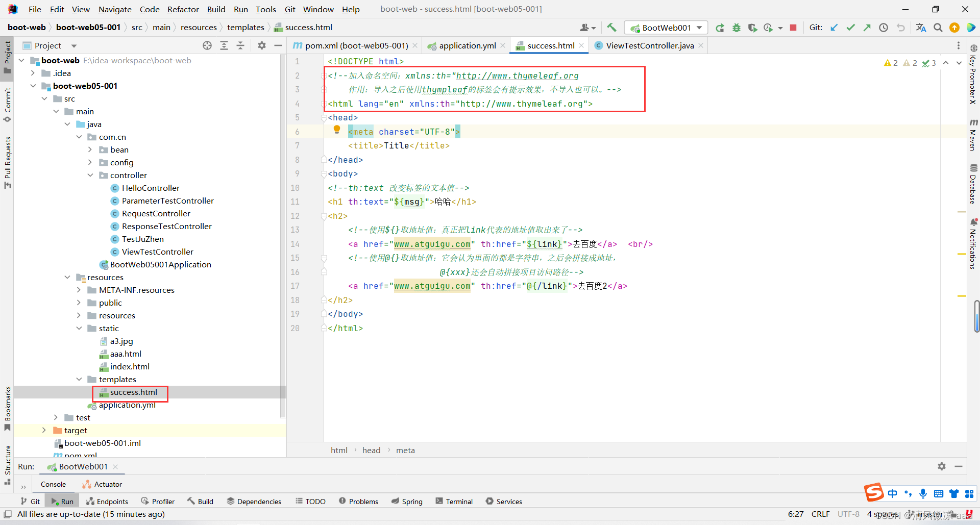Toggle the Maven side panel
Screen dimensions: 980x525
tap(973, 135)
